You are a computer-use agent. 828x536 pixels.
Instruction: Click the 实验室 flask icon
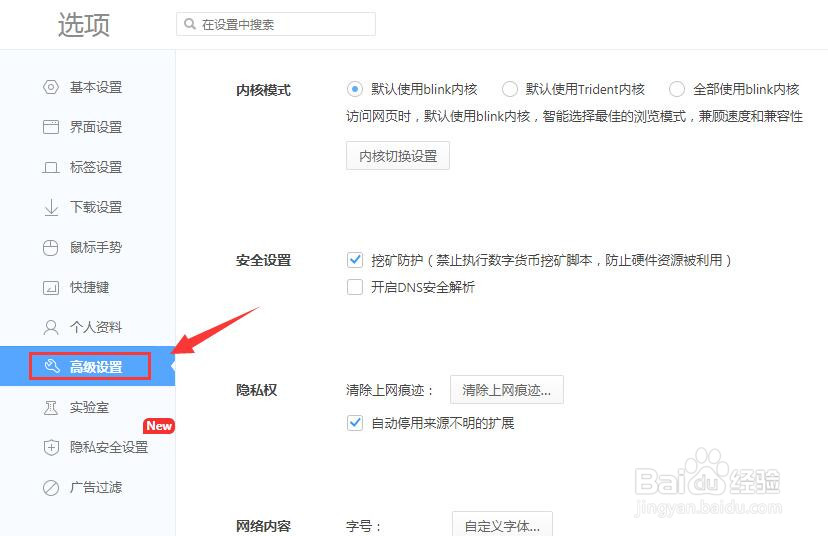(51, 408)
